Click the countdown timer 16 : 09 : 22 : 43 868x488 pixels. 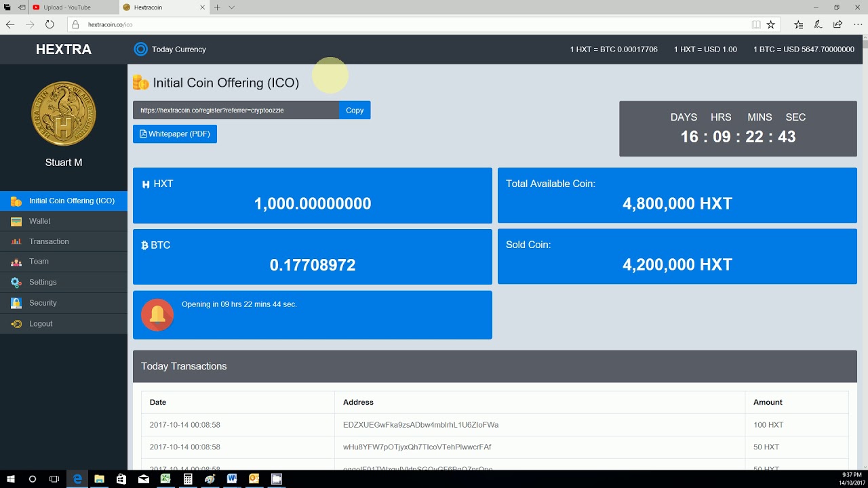738,137
